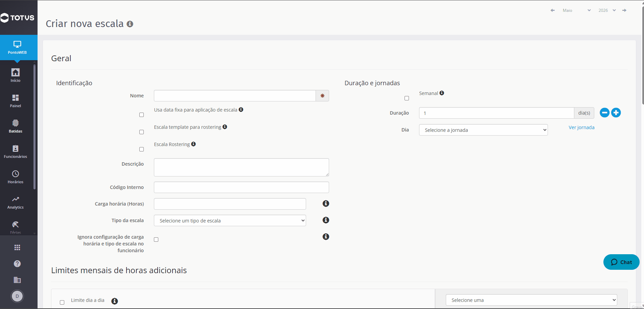Image resolution: width=644 pixels, height=309 pixels.
Task: Open Selecione a jornada dropdown
Action: [x=483, y=130]
